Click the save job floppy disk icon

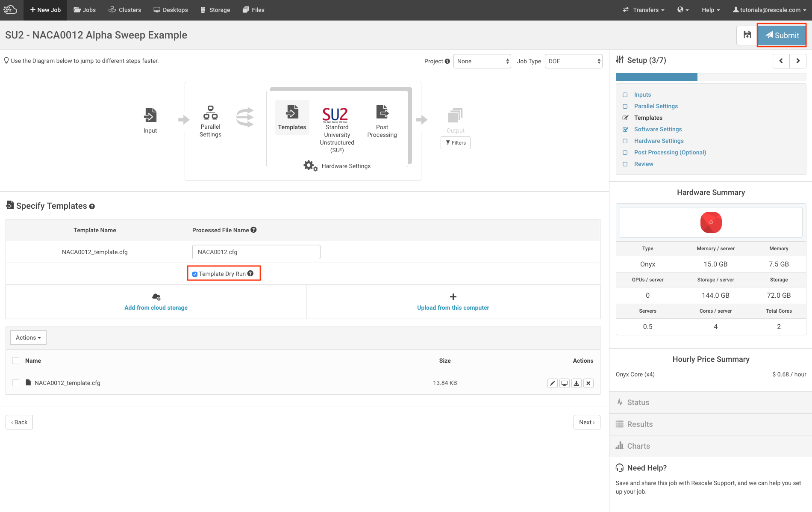[x=747, y=35]
